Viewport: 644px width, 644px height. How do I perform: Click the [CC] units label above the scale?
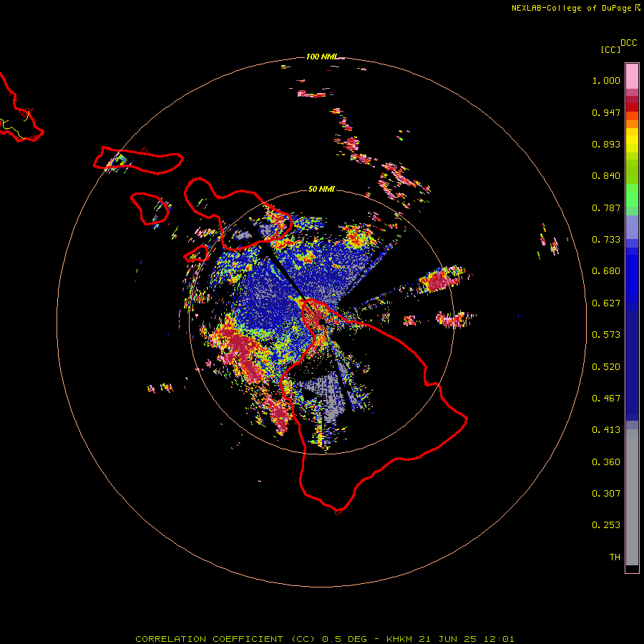610,49
